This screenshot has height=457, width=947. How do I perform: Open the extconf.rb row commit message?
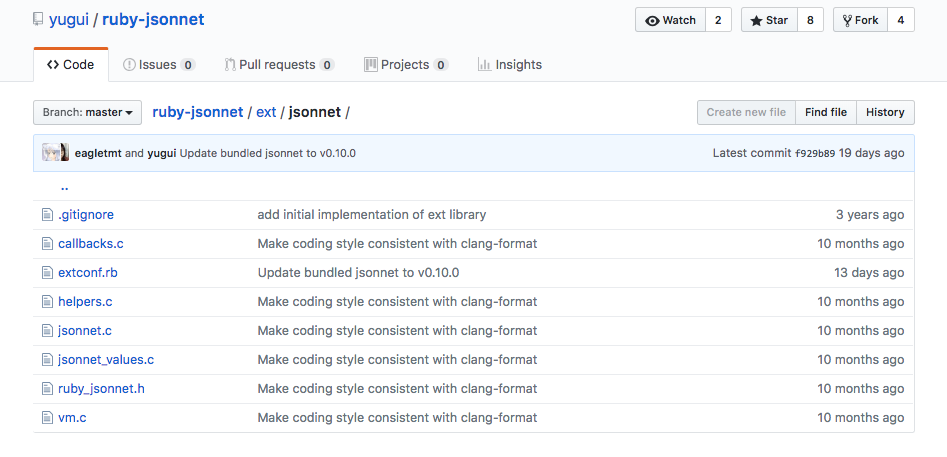click(358, 273)
